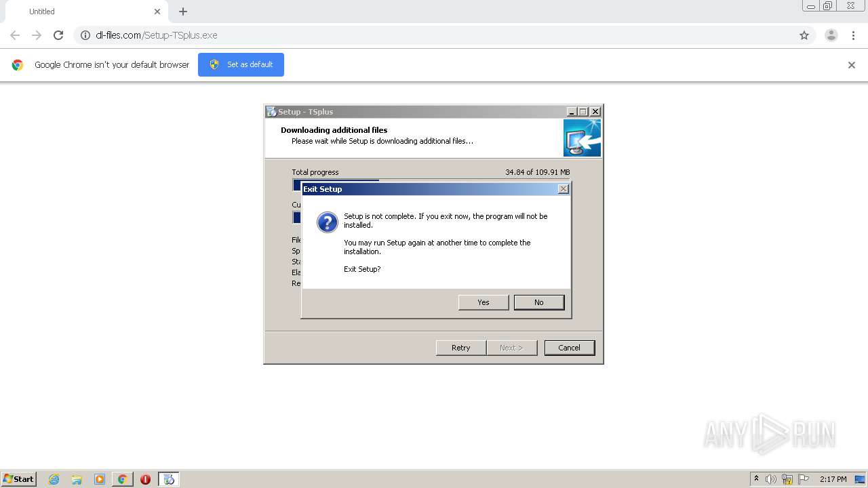868x488 pixels.
Task: Click the tray monitor icon beside the clock
Action: click(860, 479)
